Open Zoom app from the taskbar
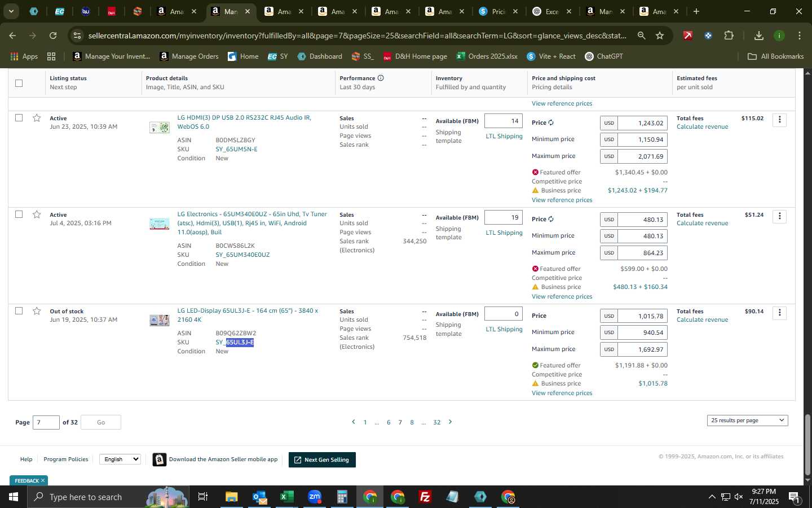Screen dimensions: 812x508 point(314,497)
